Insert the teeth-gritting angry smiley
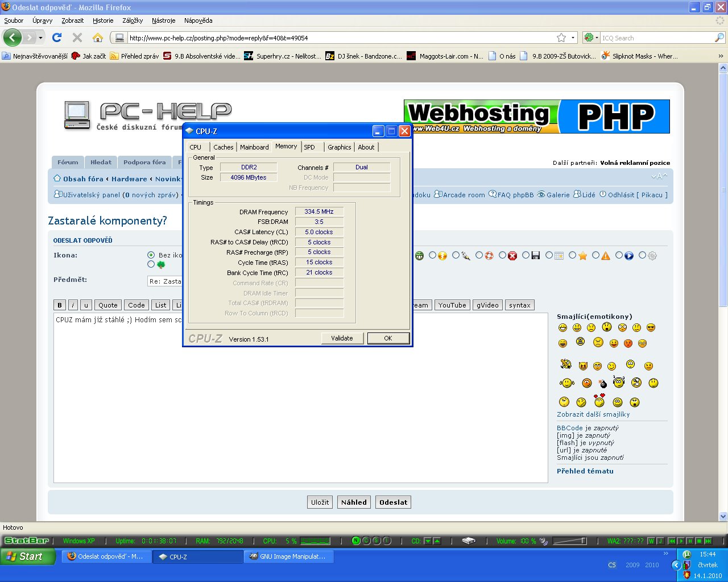 coord(581,342)
